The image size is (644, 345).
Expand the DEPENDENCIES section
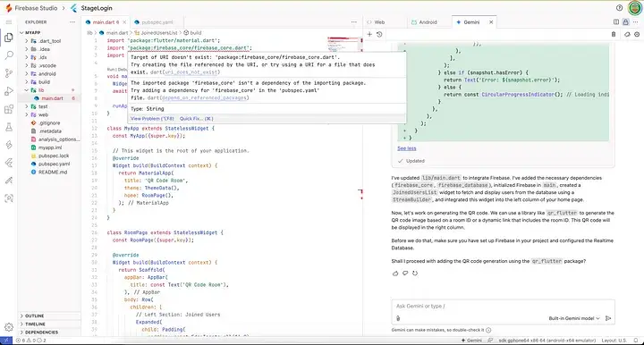coord(49,332)
